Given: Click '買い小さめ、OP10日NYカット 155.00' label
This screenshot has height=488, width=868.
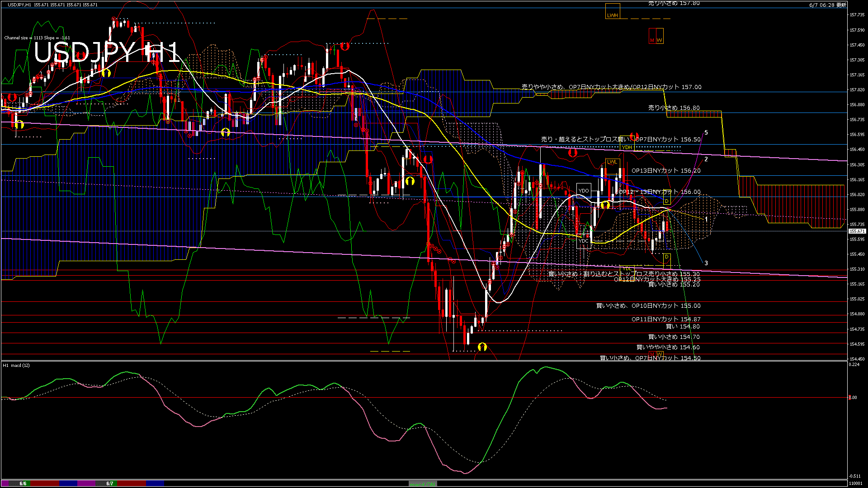Looking at the screenshot, I should [x=648, y=306].
